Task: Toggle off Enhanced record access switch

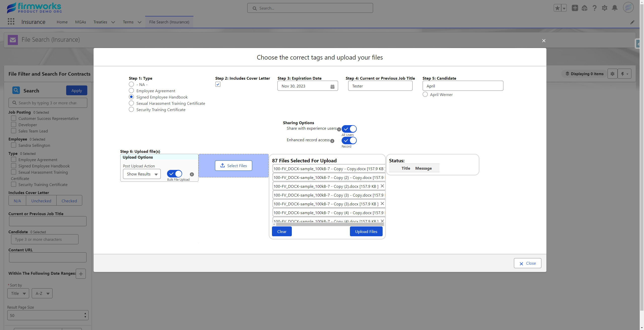Action: (x=349, y=140)
